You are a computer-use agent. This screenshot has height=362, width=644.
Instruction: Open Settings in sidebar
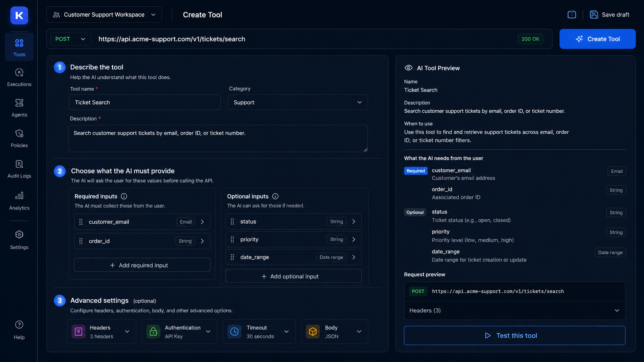[x=19, y=240]
